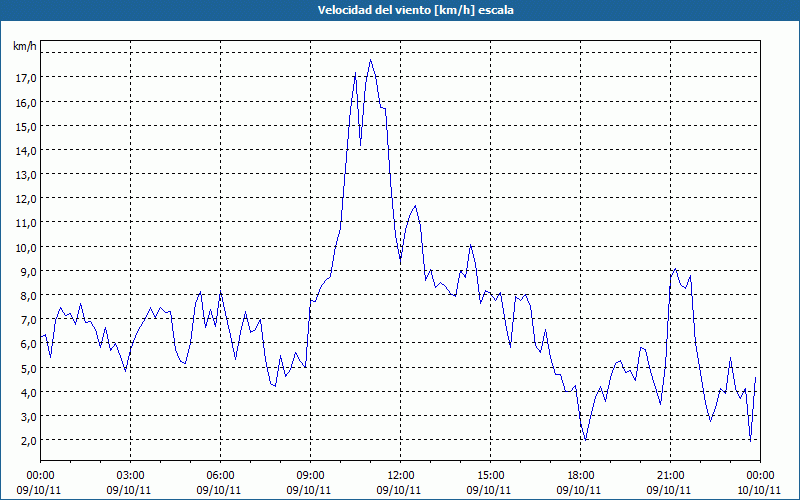800x500 pixels.
Task: Click the 12:00 time label on the x-axis
Action: click(401, 476)
